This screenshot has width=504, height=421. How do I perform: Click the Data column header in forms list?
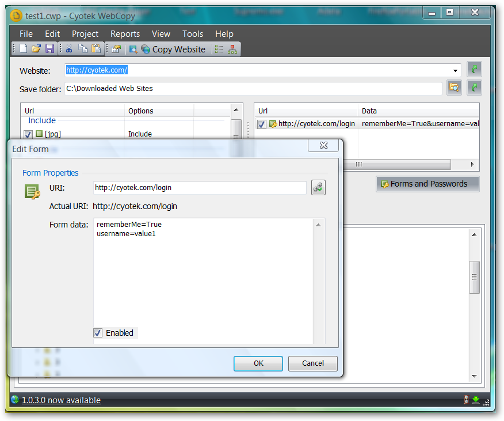(418, 111)
